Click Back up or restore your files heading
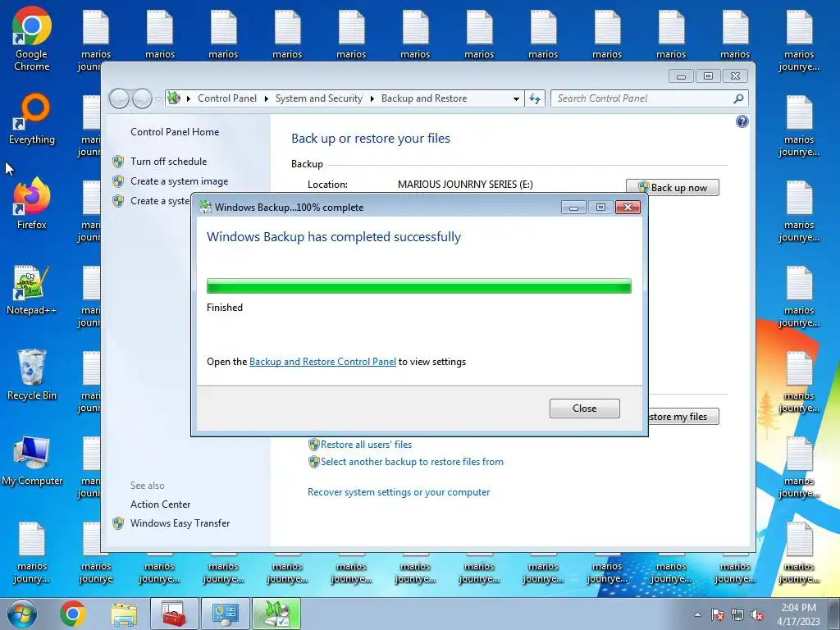840x630 pixels. click(x=371, y=138)
